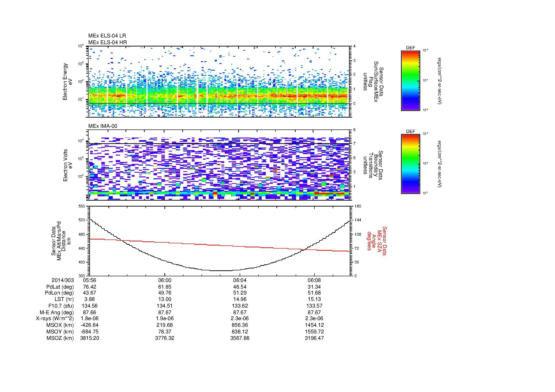Click the PdLon (deg) row label
This screenshot has height=392, width=555.
(x=59, y=293)
